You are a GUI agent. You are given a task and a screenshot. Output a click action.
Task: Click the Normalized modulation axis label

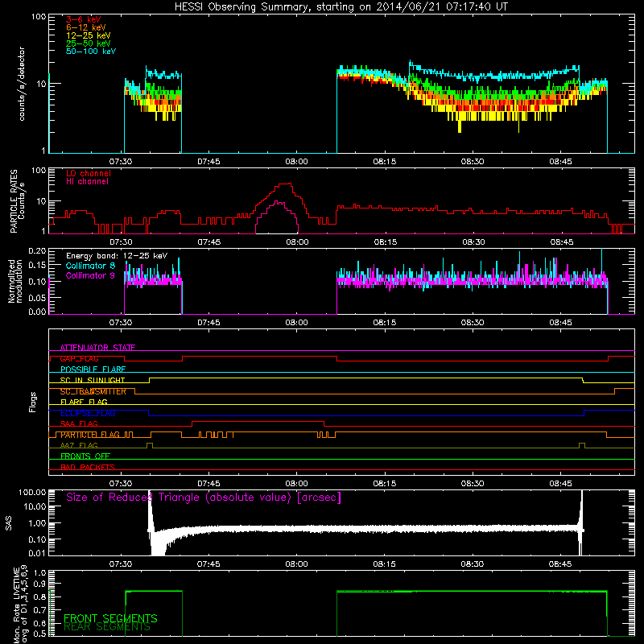[x=15, y=281]
